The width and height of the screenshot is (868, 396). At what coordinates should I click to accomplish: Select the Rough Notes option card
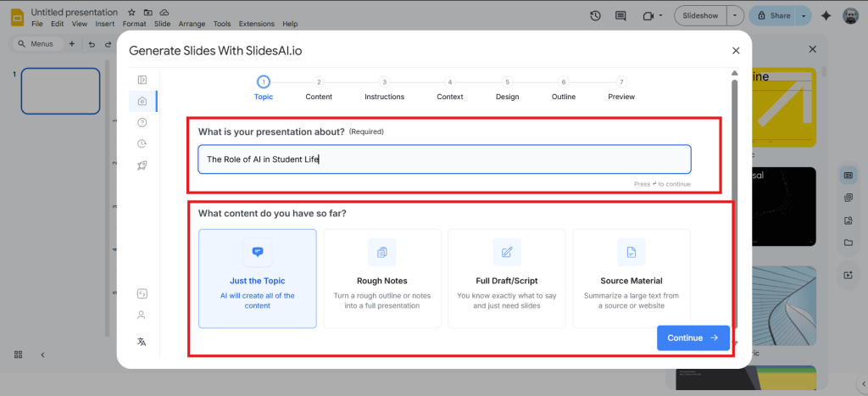click(x=382, y=279)
